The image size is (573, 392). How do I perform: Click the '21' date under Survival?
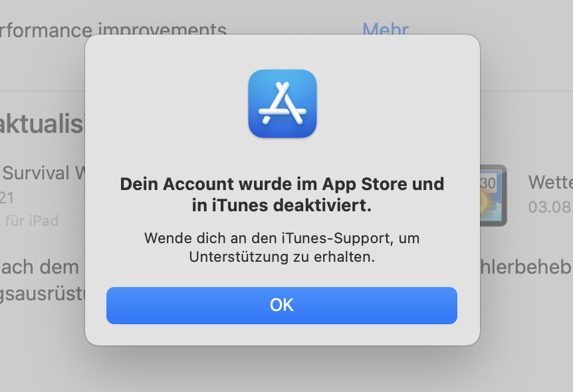pos(7,198)
